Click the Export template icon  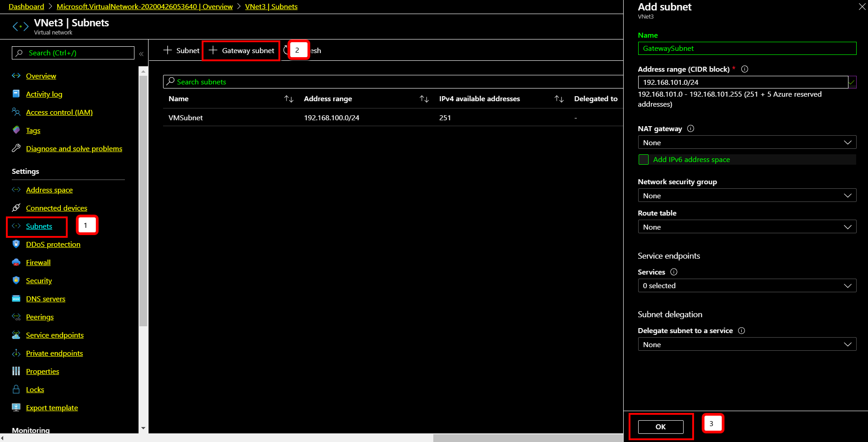[x=16, y=408]
